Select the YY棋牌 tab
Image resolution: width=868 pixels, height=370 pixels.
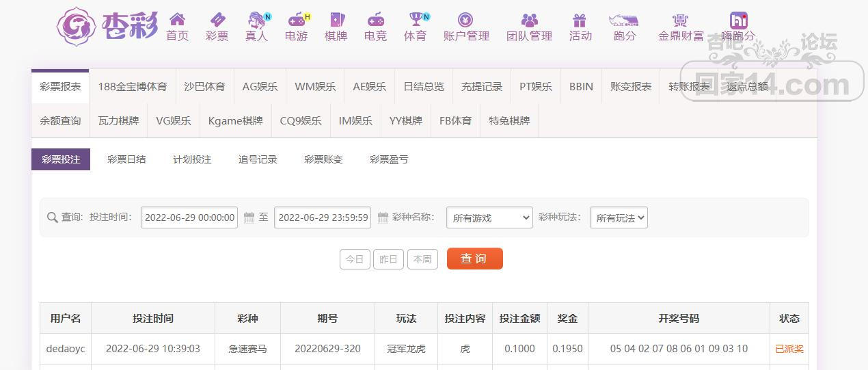[406, 121]
